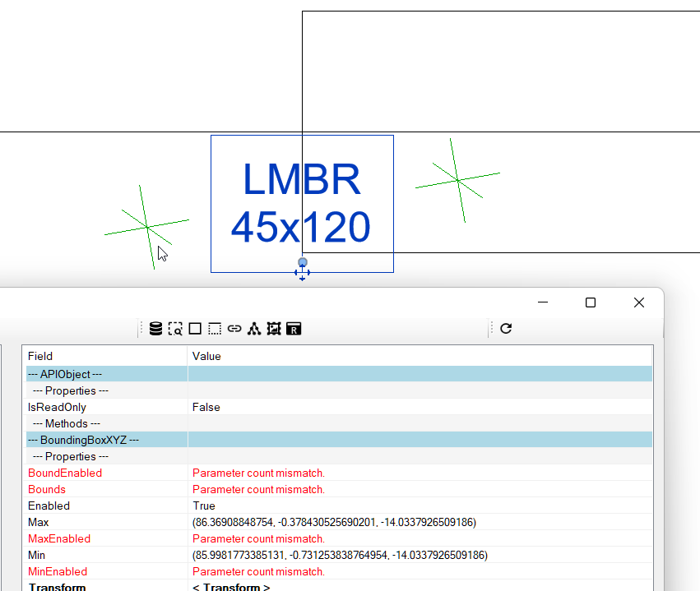Open the magnifier inspection tool icon
Screen dimensions: 700x591
click(x=175, y=328)
